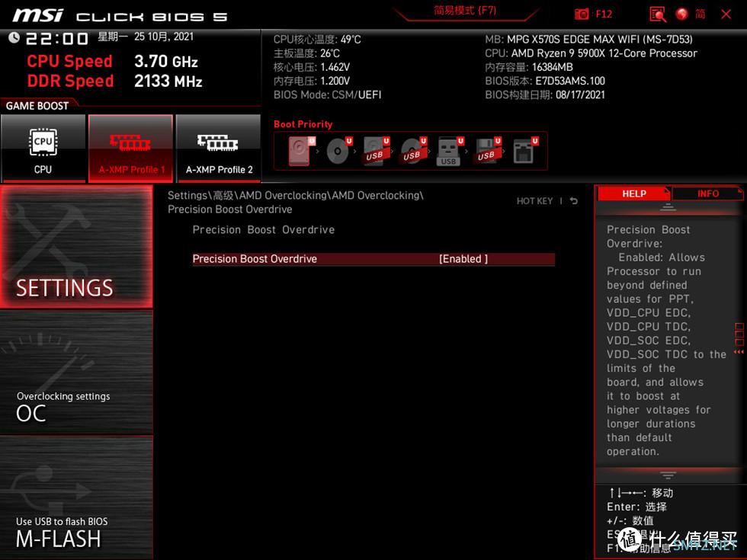Screen dimensions: 747x560
Task: Click the MB: MPG X570S EDGE MAX WIFI line
Action: (x=588, y=39)
